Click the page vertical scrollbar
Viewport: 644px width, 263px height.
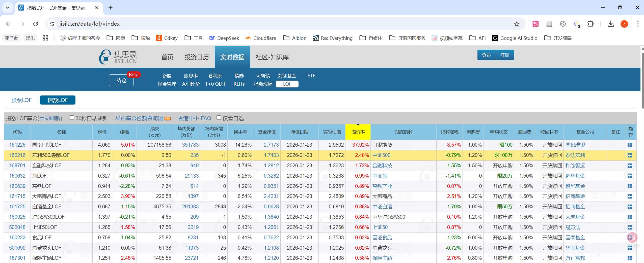pyautogui.click(x=642, y=81)
